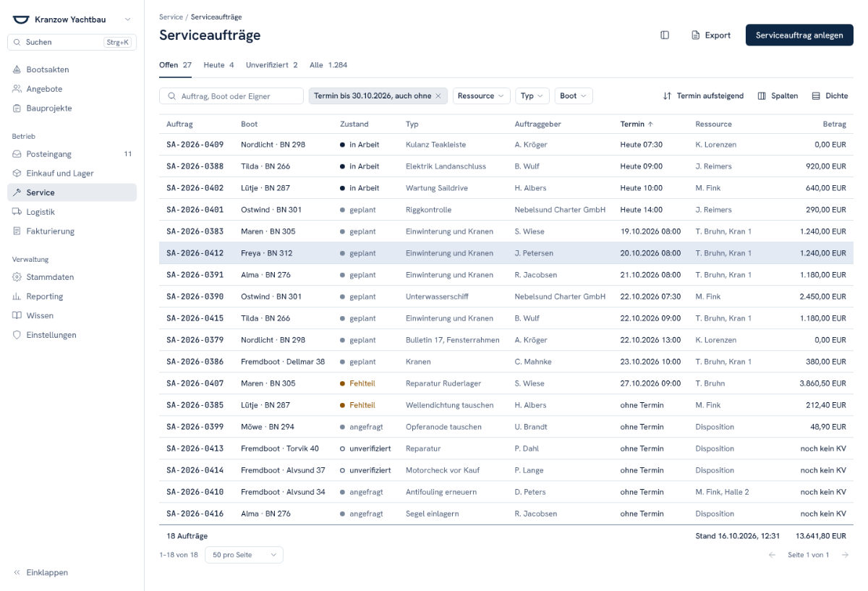Switch to the Heute tab
868x591 pixels.
[x=218, y=65]
